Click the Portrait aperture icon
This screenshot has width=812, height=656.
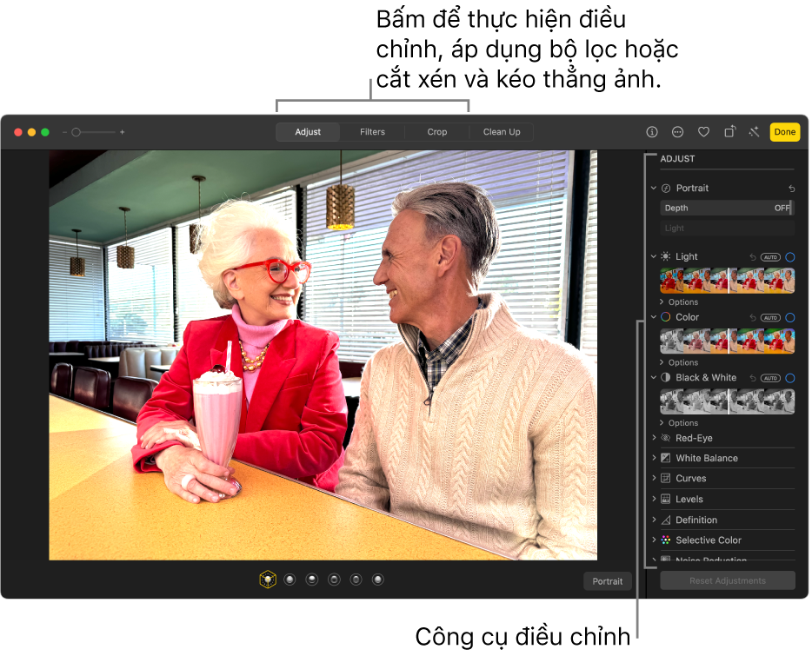666,189
